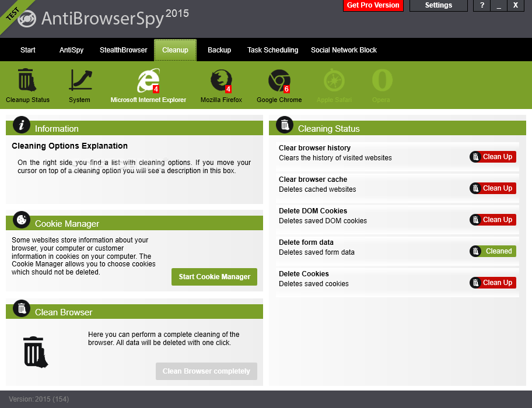
Task: Click the Clean Browser header trash icon
Action: 22,308
